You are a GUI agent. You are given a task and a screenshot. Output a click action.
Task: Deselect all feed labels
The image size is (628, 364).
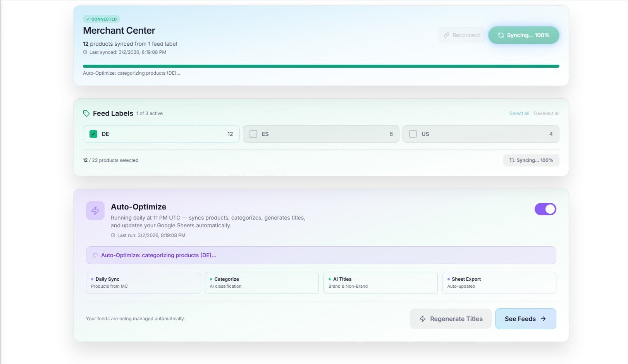click(546, 113)
